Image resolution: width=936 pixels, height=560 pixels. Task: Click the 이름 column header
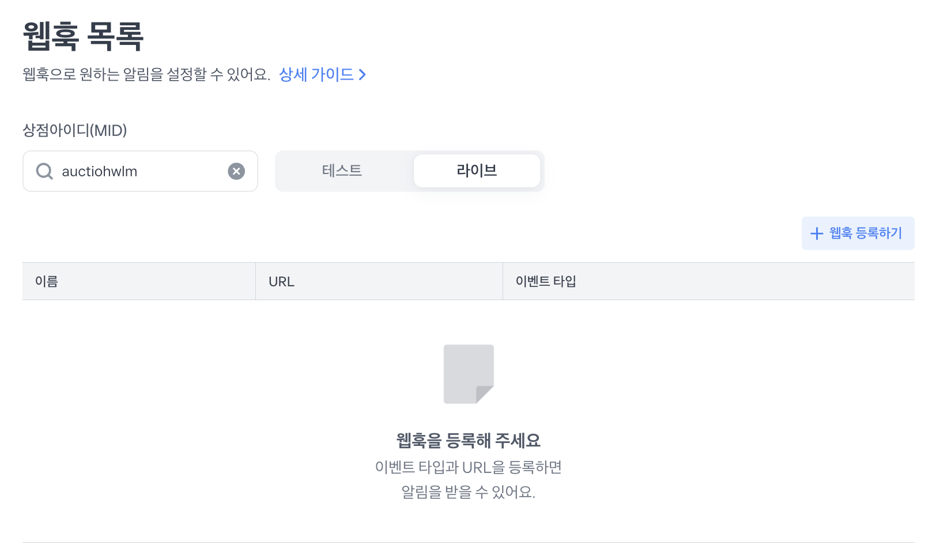coord(47,281)
